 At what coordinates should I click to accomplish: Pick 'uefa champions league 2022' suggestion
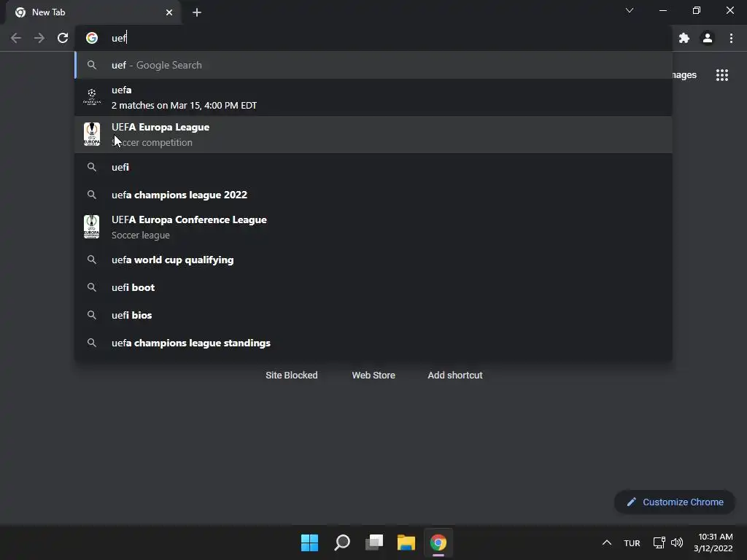373,195
